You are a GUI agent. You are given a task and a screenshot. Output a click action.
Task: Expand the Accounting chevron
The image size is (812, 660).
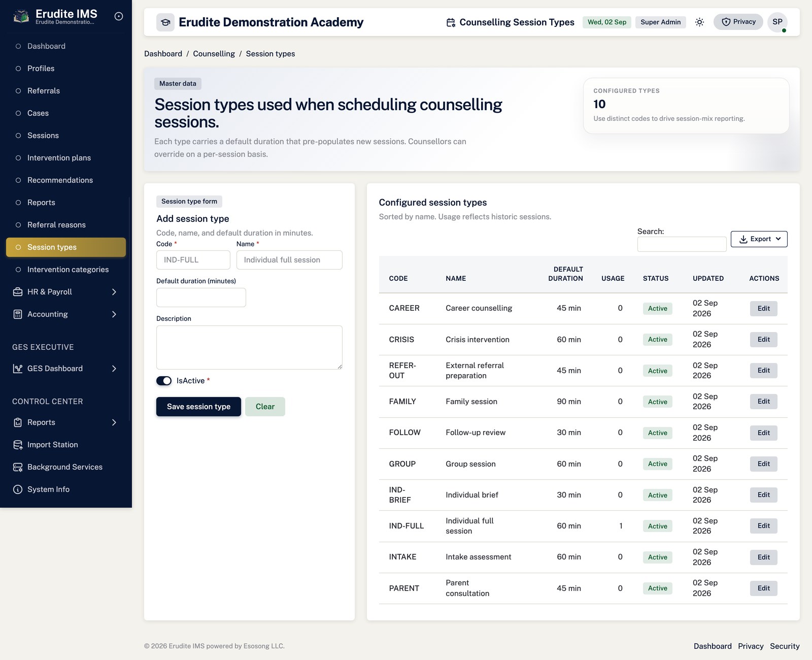[x=114, y=314]
